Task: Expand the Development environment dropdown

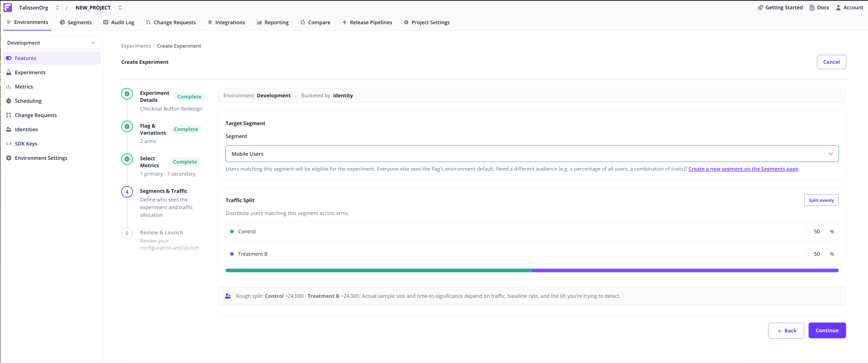Action: 52,43
